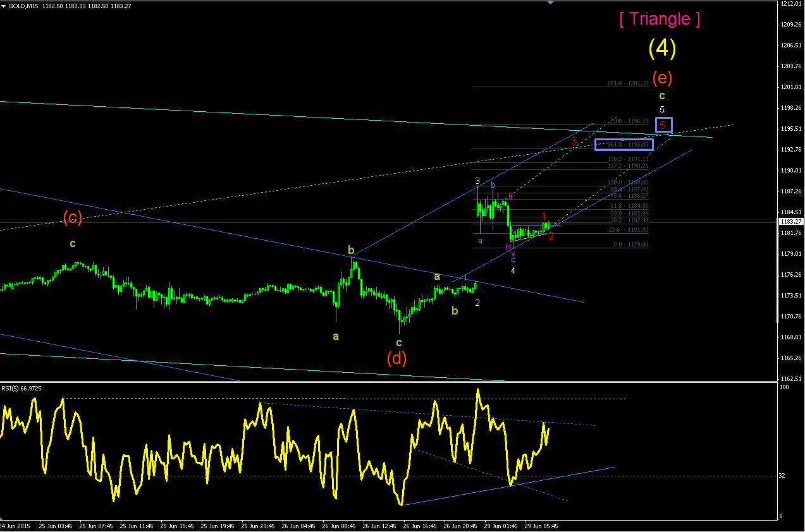Click the 1212.01 price axis label
805x532 pixels.
coord(790,4)
